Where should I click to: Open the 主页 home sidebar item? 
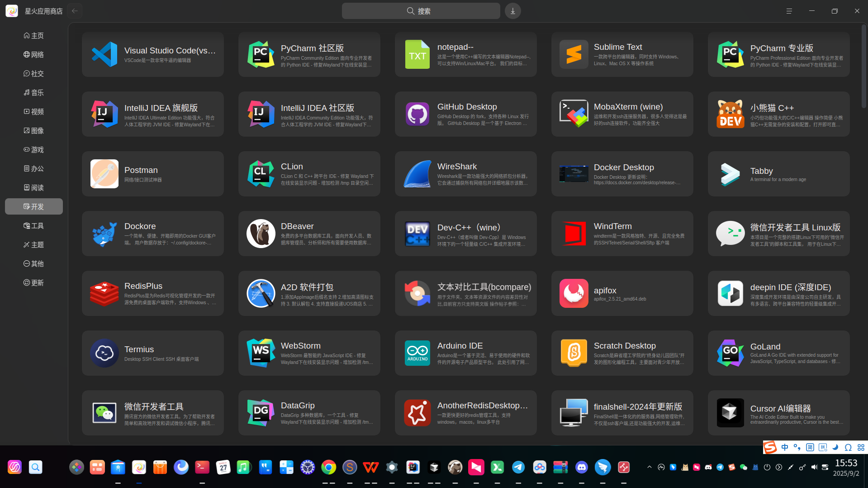(x=34, y=35)
